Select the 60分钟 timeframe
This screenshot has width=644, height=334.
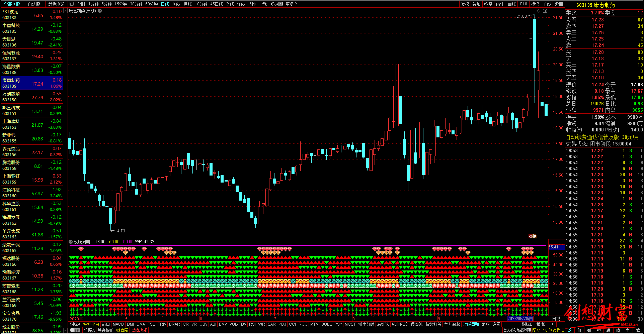click(152, 4)
